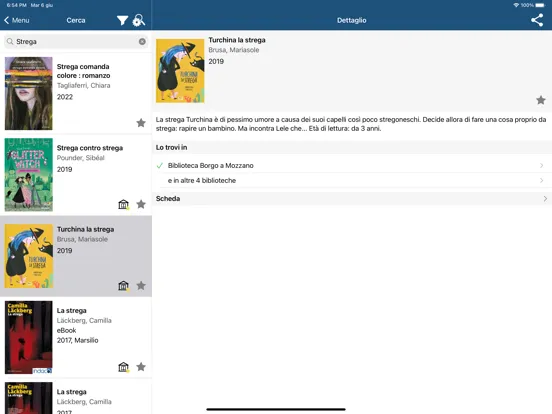Library icon for Turchina la strega
This screenshot has height=414, width=552.
point(124,286)
